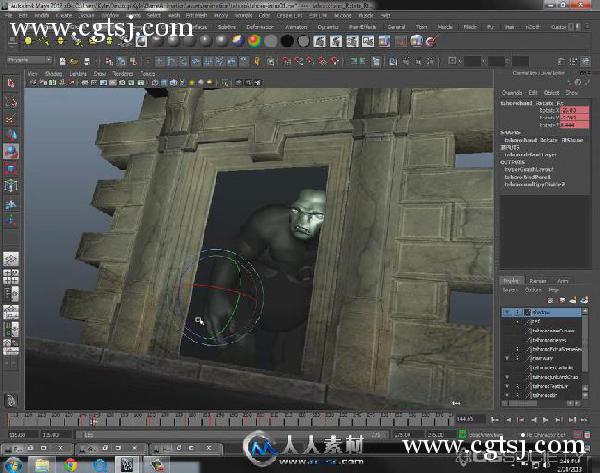
Task: Switch to single perspective view layout
Action: pyautogui.click(x=11, y=259)
